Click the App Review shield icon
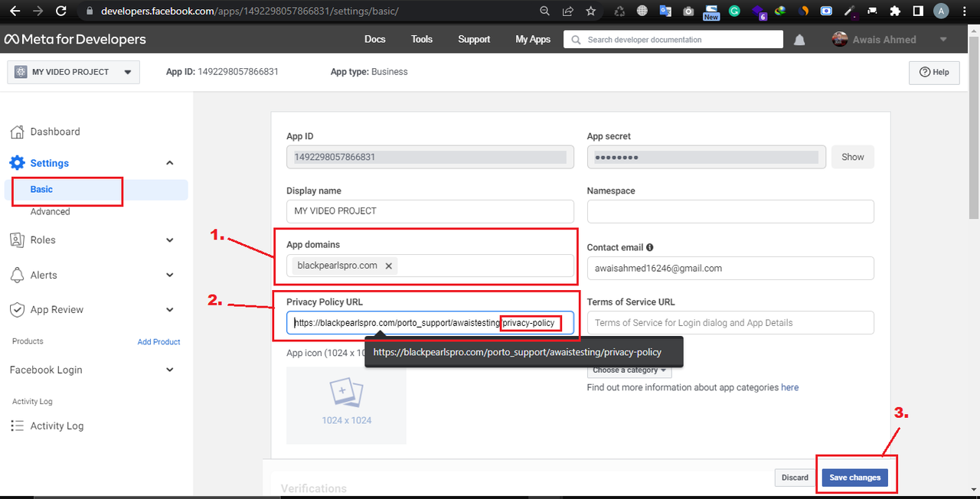Viewport: 980px width, 499px height. click(17, 310)
